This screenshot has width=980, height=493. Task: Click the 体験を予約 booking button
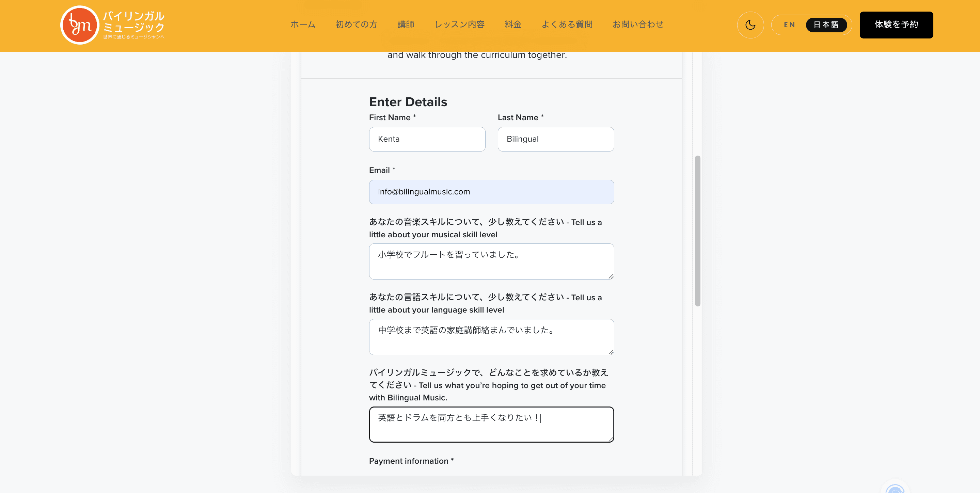tap(896, 25)
